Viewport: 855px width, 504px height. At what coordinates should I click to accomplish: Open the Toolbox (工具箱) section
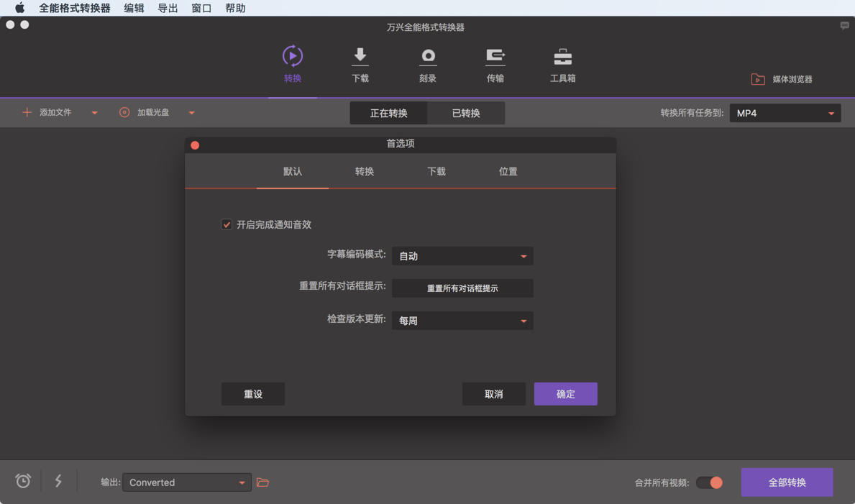tap(563, 65)
